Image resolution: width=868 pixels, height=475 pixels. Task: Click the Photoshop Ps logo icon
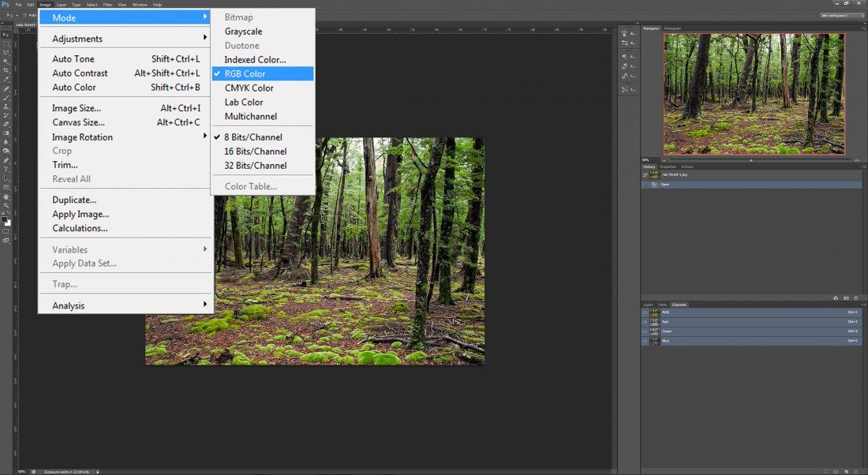[x=6, y=5]
